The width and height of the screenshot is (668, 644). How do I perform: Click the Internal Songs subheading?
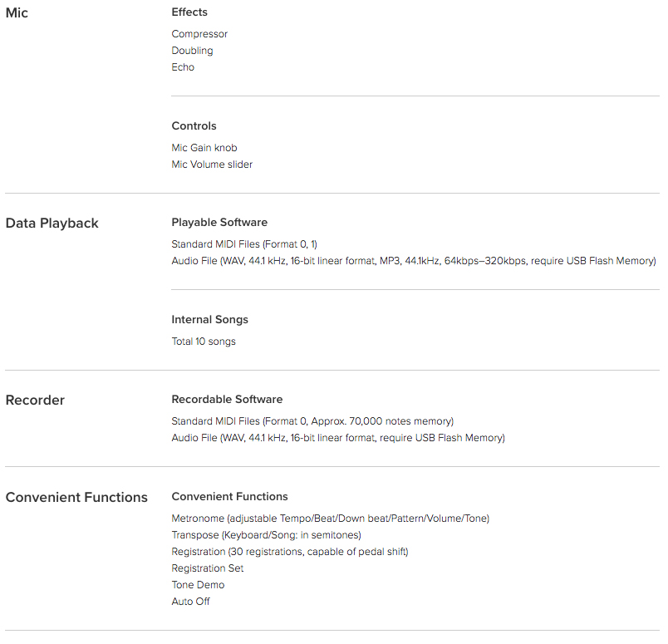(x=209, y=320)
